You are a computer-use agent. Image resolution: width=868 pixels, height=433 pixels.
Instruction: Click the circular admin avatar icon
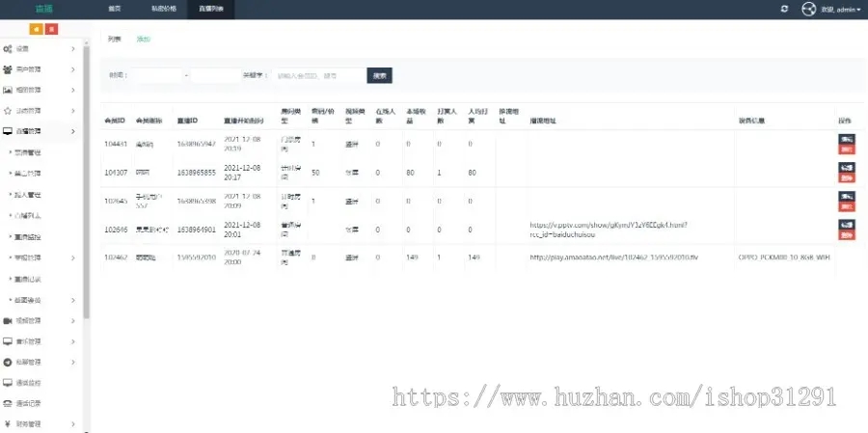click(x=809, y=10)
